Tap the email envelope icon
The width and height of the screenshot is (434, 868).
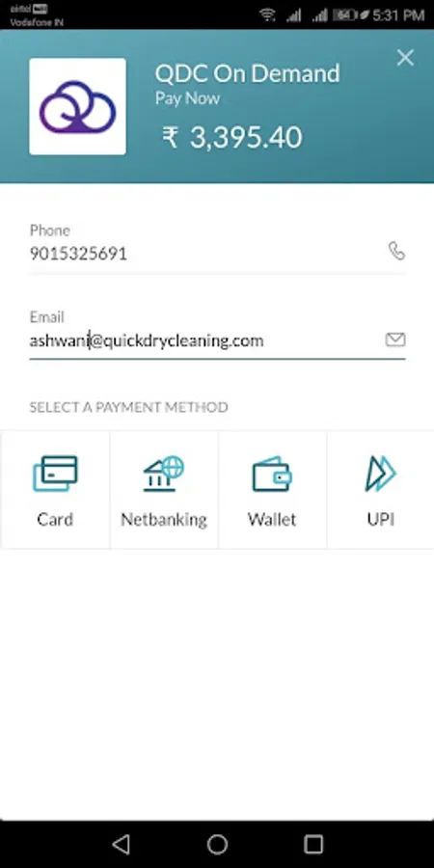tap(395, 339)
